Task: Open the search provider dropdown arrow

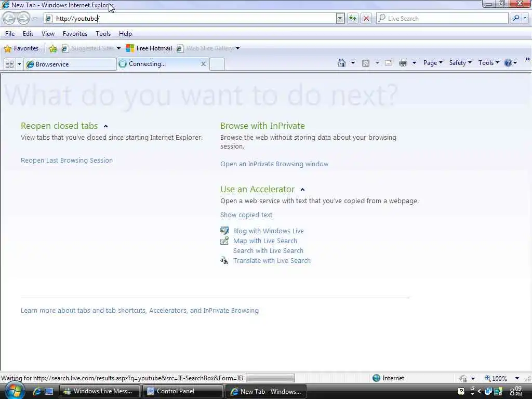Action: coord(526,18)
